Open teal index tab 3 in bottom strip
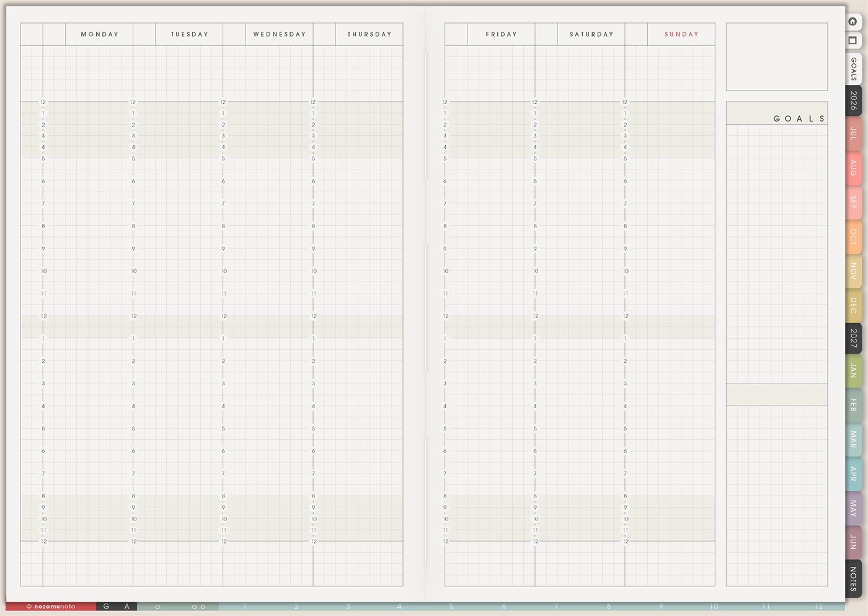Screen dimensions: 868x616 coord(348,606)
